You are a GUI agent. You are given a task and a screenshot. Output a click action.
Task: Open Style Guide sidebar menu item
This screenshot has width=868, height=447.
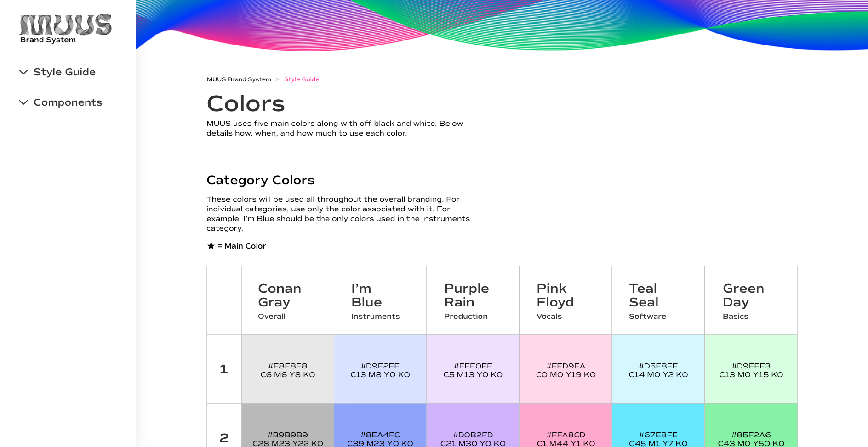click(64, 72)
